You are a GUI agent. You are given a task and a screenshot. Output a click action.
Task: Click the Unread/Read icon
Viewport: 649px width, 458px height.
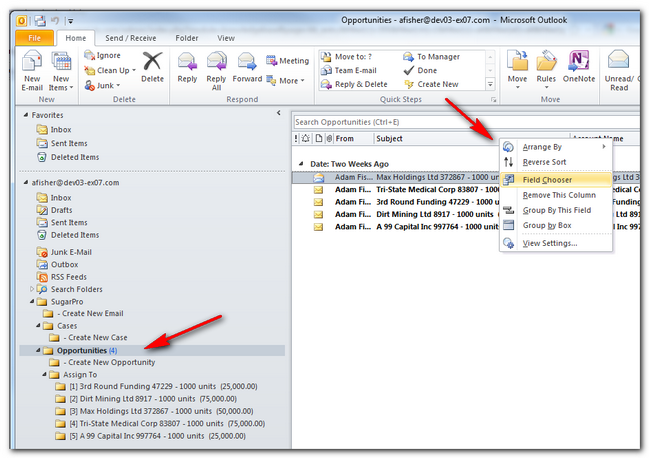click(618, 60)
